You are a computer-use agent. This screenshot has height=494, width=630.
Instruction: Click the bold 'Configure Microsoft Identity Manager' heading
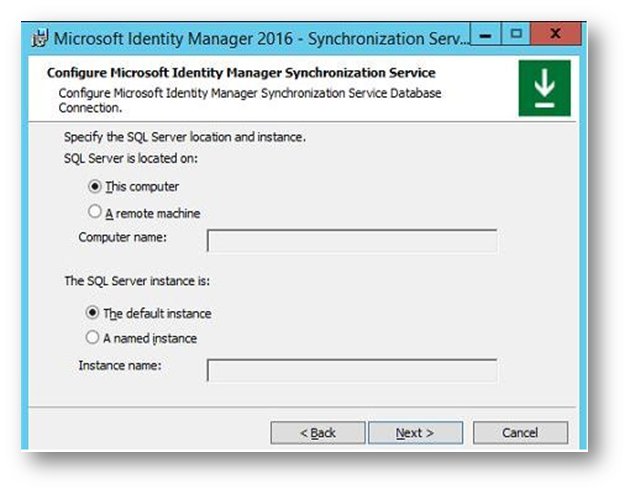click(241, 73)
